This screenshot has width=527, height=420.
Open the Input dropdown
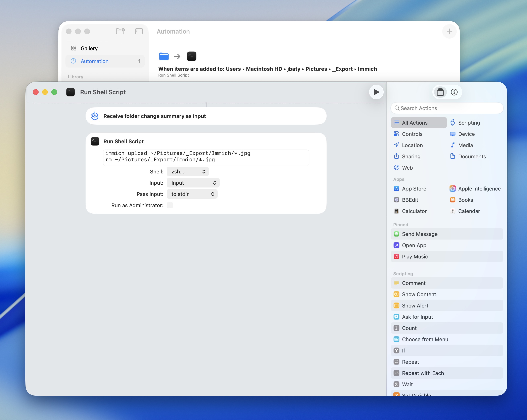coord(193,183)
